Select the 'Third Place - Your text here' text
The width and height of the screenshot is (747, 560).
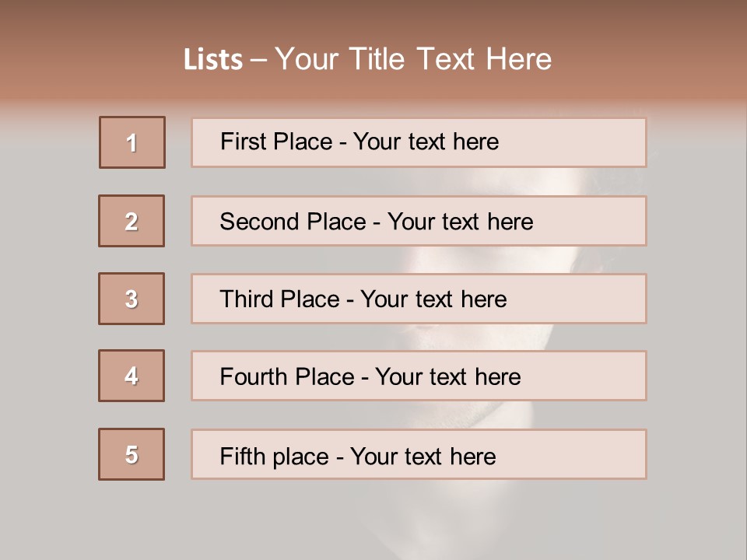(363, 299)
